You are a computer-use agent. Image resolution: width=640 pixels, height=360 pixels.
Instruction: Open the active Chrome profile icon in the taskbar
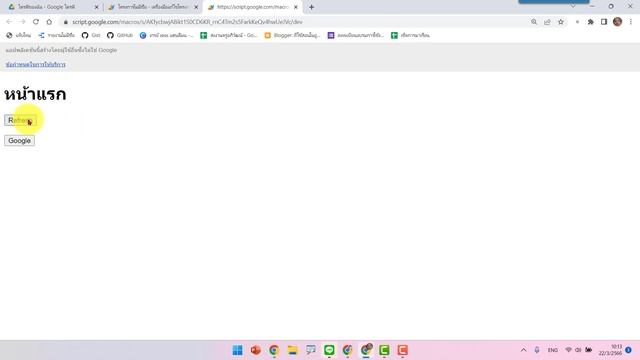point(366,350)
